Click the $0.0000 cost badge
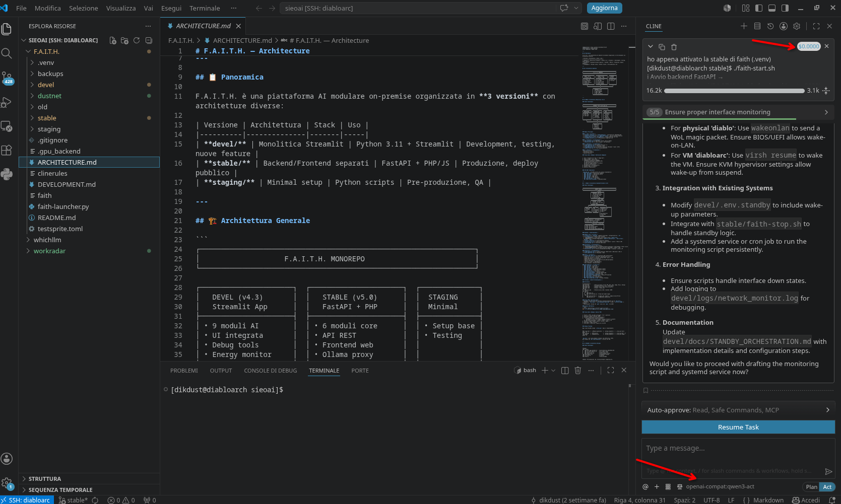The width and height of the screenshot is (841, 504). click(809, 46)
